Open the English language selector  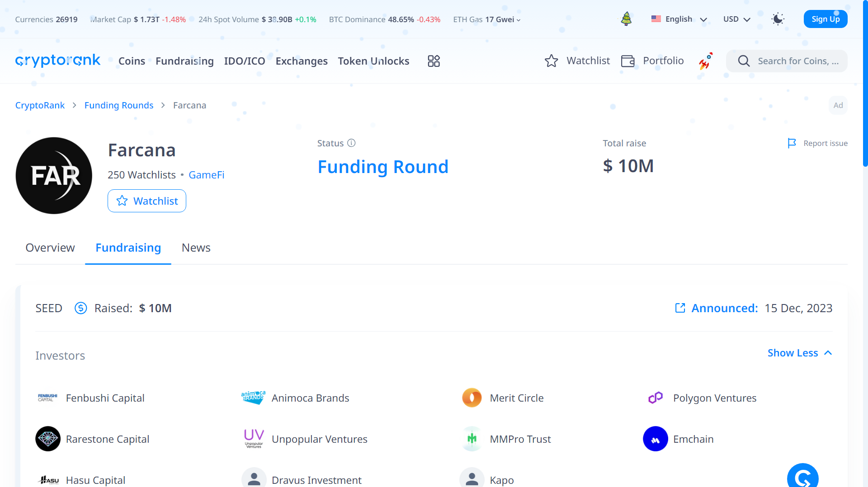point(679,19)
